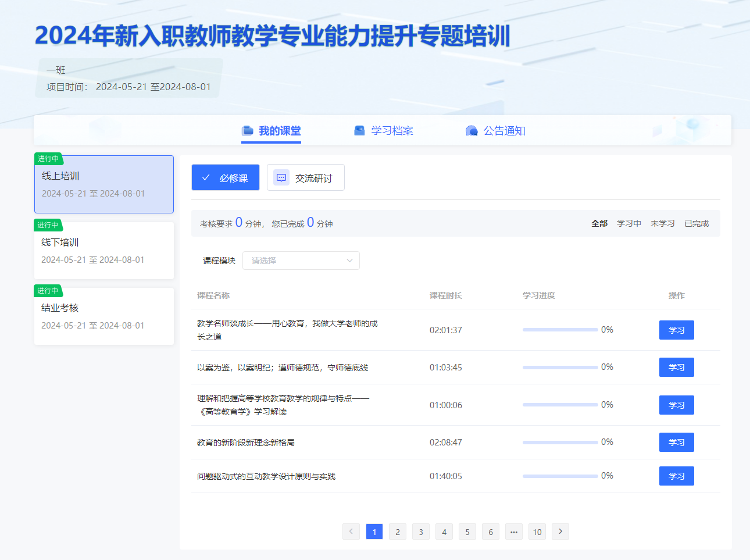This screenshot has width=750, height=560.
Task: Show only 已完成 courses
Action: tap(696, 223)
